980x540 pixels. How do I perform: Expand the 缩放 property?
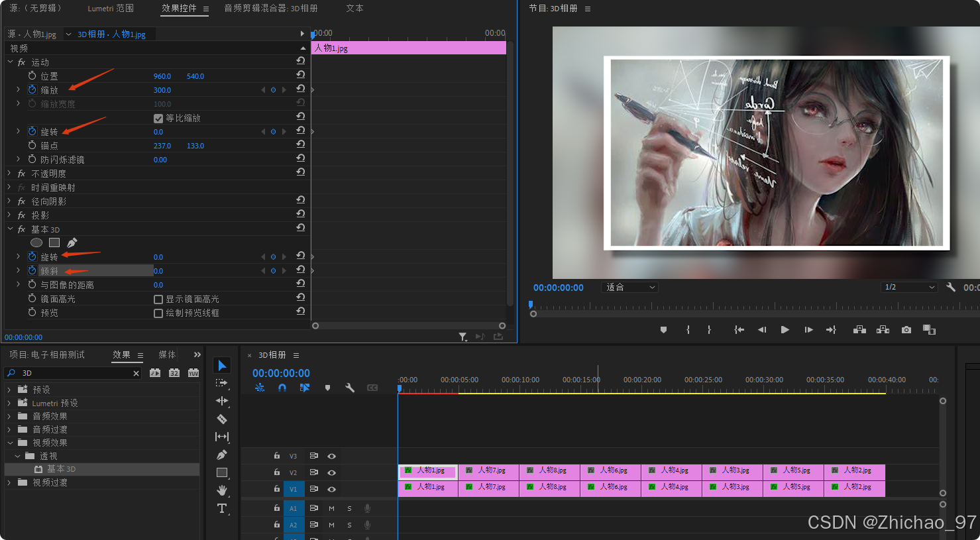tap(18, 89)
